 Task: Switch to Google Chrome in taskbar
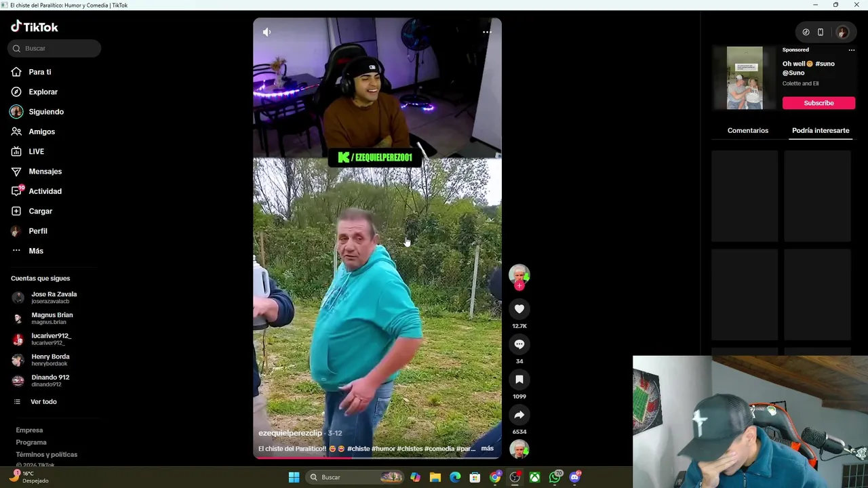pos(495,477)
